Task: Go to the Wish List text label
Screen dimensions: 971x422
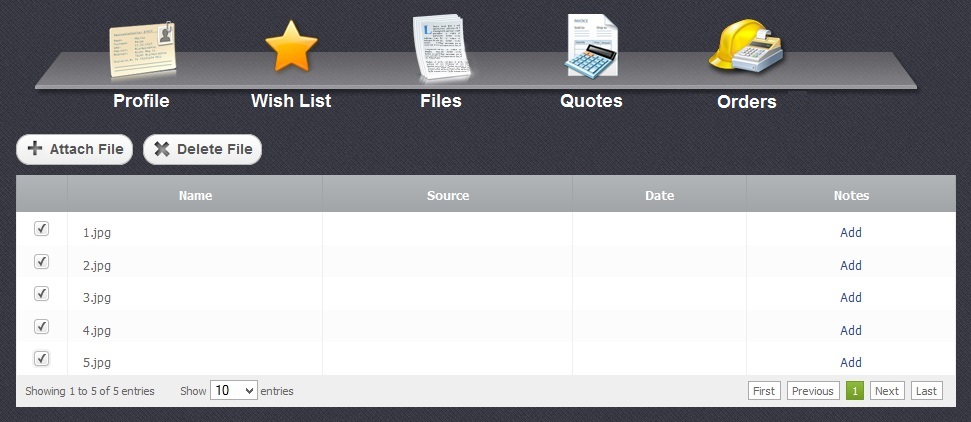Action: (291, 101)
